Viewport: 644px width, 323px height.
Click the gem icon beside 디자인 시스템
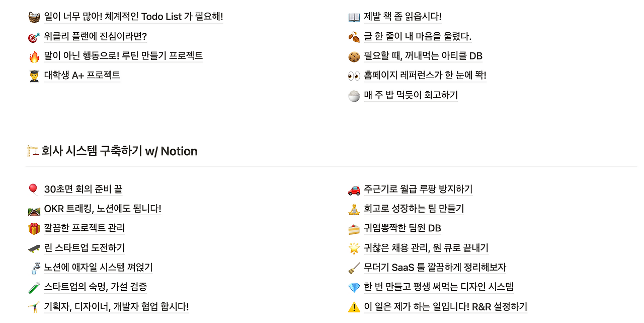tap(354, 288)
